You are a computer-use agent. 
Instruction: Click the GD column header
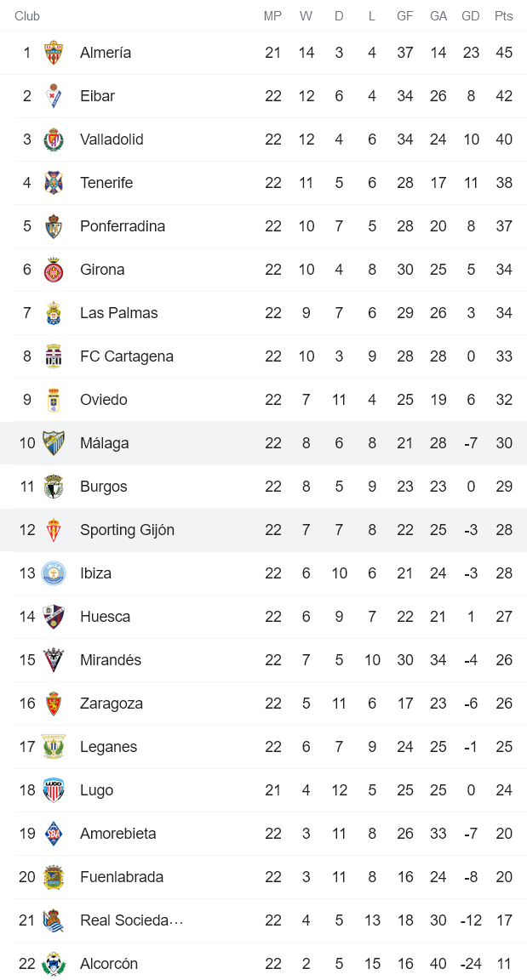pyautogui.click(x=471, y=16)
